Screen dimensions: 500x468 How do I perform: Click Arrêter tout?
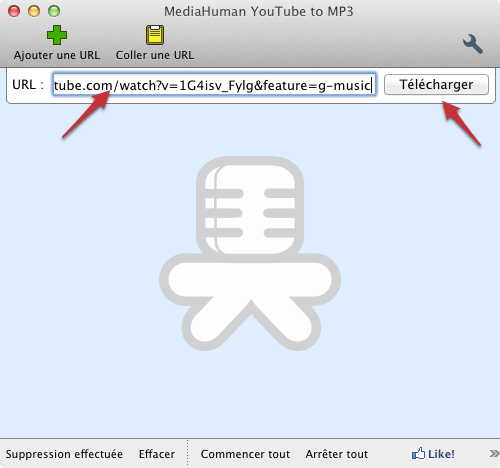click(x=337, y=454)
